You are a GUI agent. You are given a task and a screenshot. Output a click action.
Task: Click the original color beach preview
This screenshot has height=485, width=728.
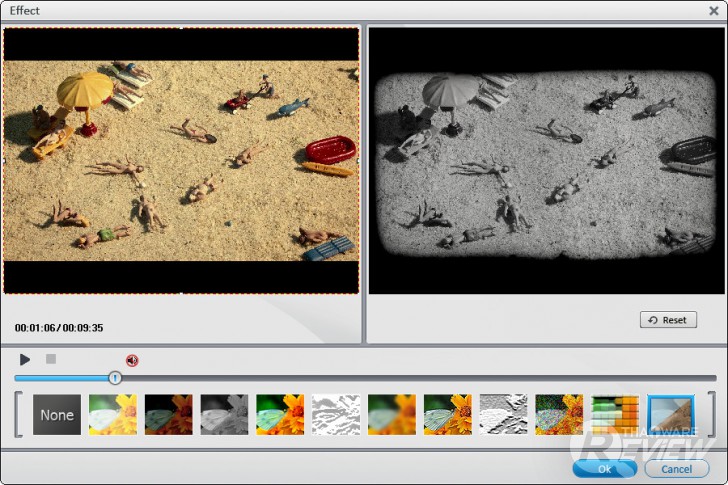pos(181,161)
